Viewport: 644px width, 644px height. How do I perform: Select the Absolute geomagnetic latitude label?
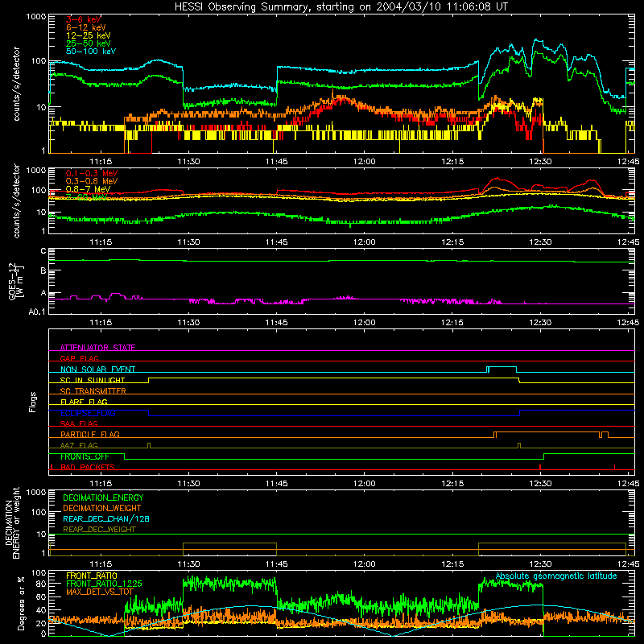556,576
